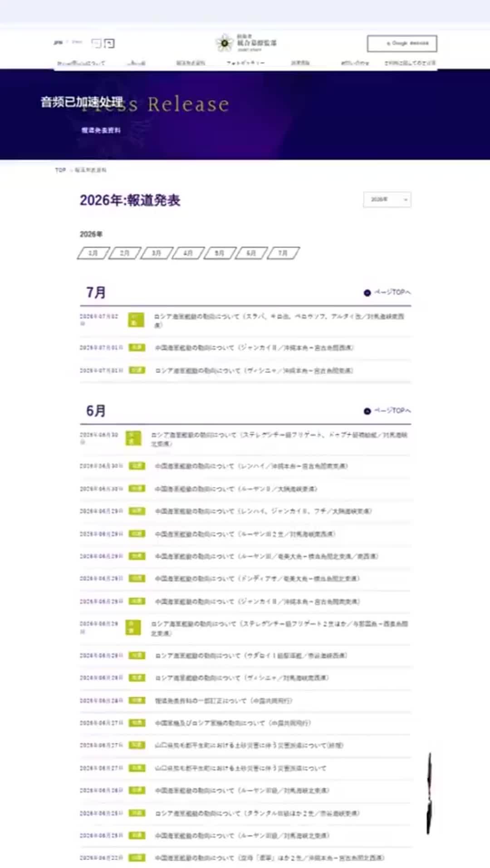Open June 29 ステレグシチー級フリゲート2隻ほか release
Screen dimensions: 490x868
tap(279, 629)
